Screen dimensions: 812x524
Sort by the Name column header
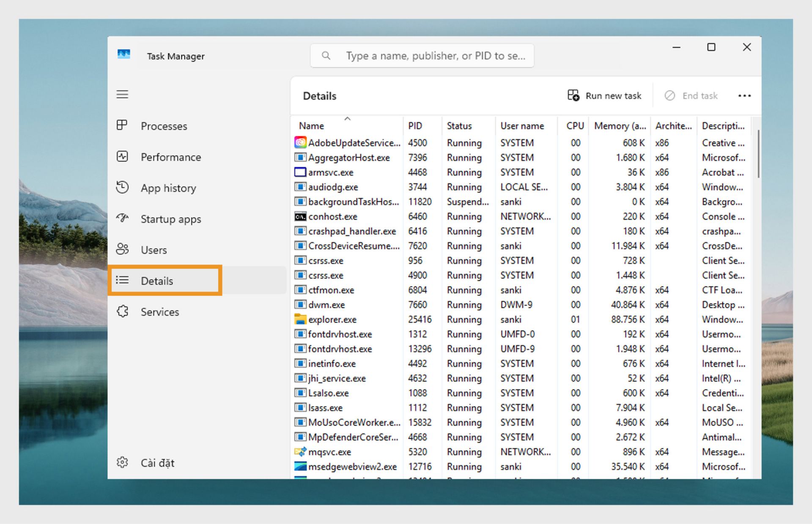coord(311,126)
